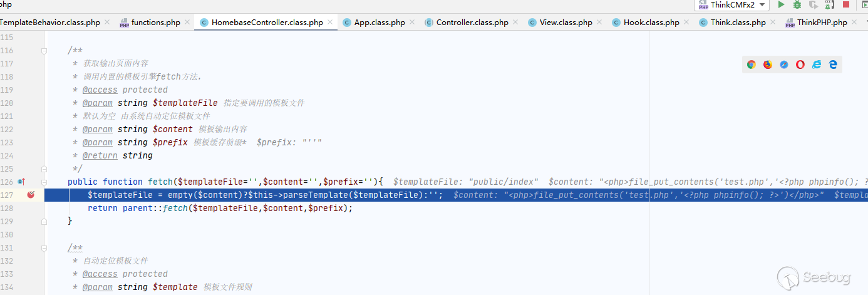This screenshot has width=868, height=295.
Task: Close the View.class.php tab
Action: [x=599, y=23]
